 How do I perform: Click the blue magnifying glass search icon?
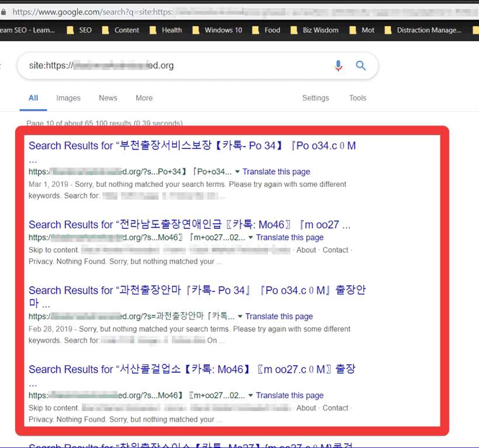click(361, 66)
